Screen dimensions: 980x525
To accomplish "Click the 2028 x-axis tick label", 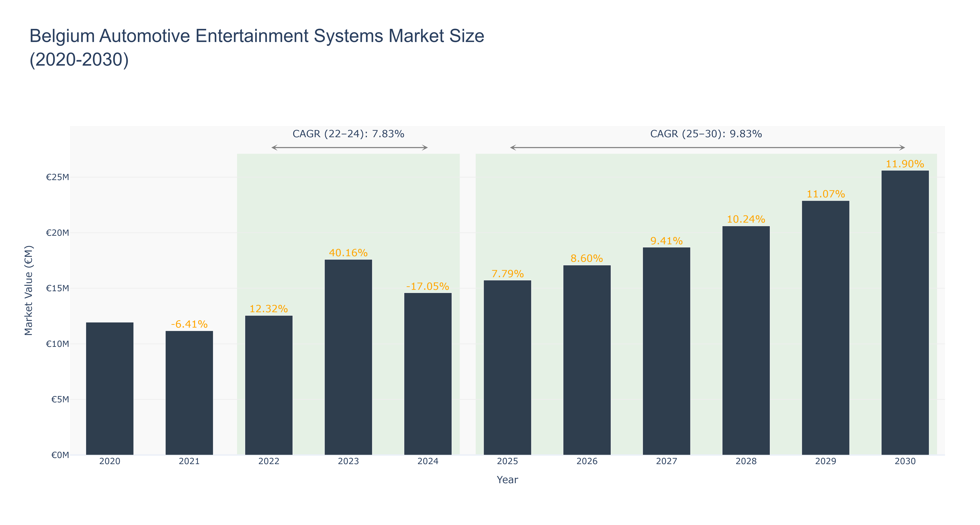I will (x=746, y=461).
